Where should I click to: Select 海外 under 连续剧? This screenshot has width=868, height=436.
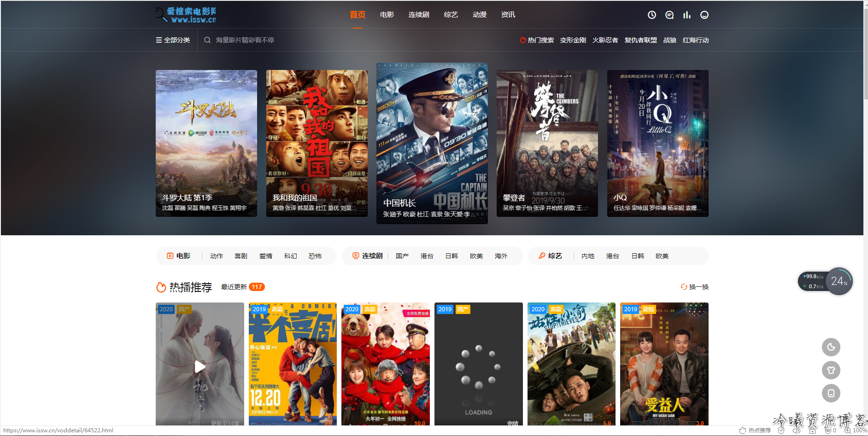[501, 256]
